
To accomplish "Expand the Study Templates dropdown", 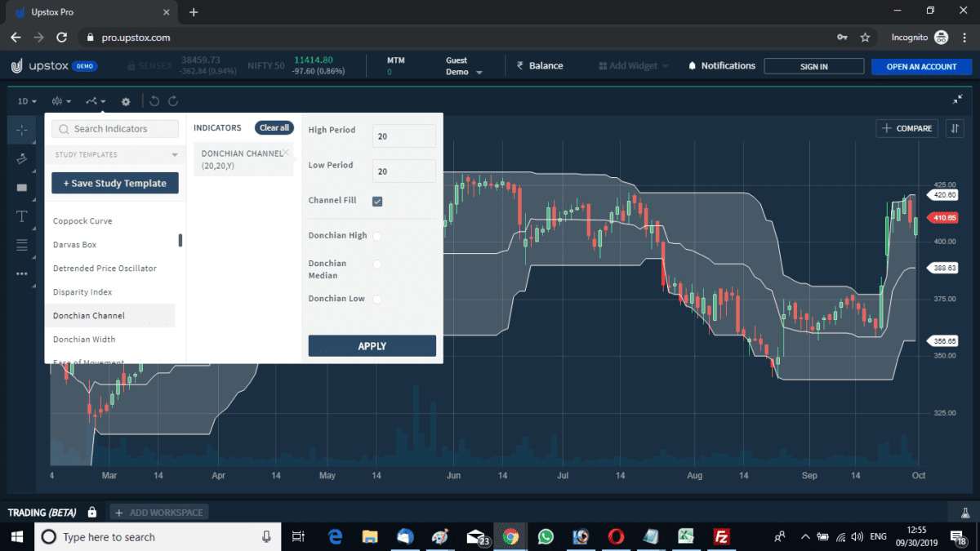I will coord(114,154).
